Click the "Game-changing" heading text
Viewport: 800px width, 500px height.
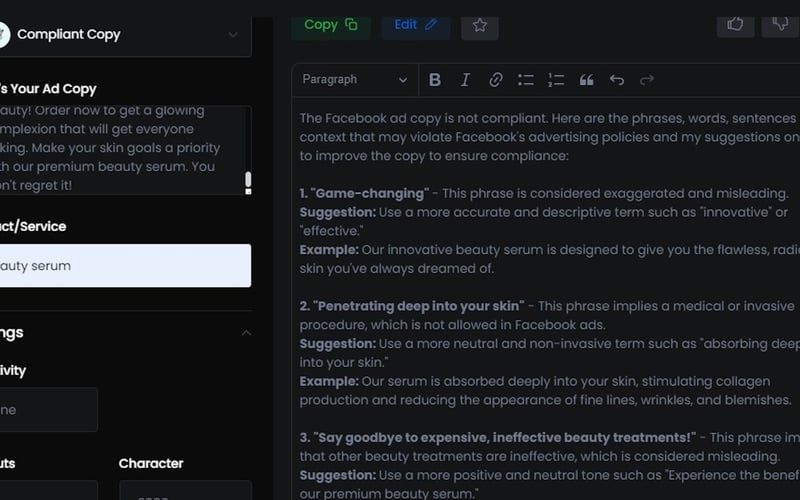pos(370,193)
